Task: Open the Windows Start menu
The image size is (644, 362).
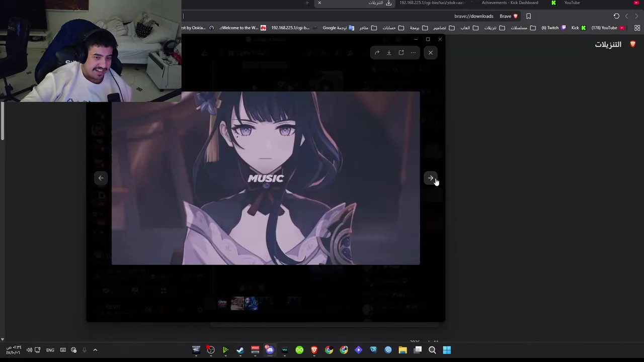Action: click(447, 350)
